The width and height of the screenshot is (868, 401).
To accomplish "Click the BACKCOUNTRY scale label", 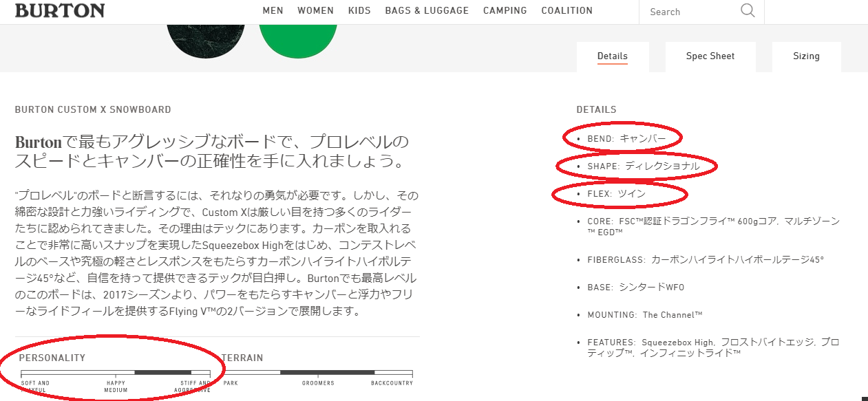I will pyautogui.click(x=392, y=383).
